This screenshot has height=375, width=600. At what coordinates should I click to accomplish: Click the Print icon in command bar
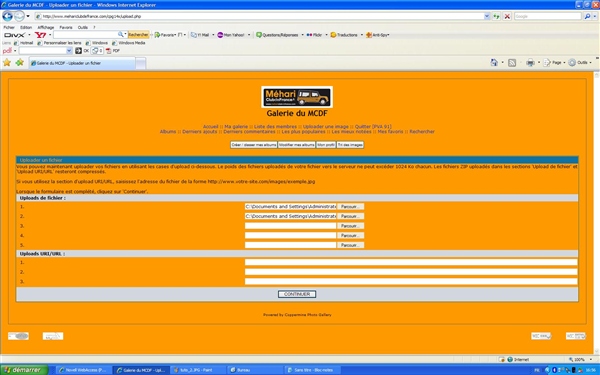[x=530, y=63]
